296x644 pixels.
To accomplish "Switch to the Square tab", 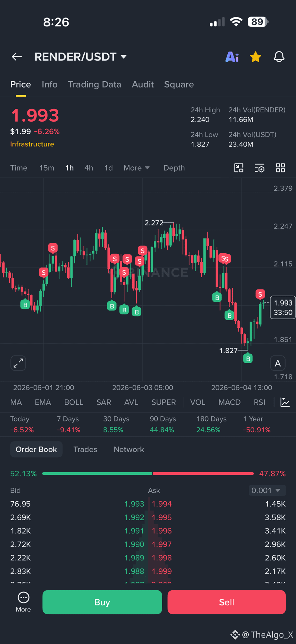I will (179, 84).
